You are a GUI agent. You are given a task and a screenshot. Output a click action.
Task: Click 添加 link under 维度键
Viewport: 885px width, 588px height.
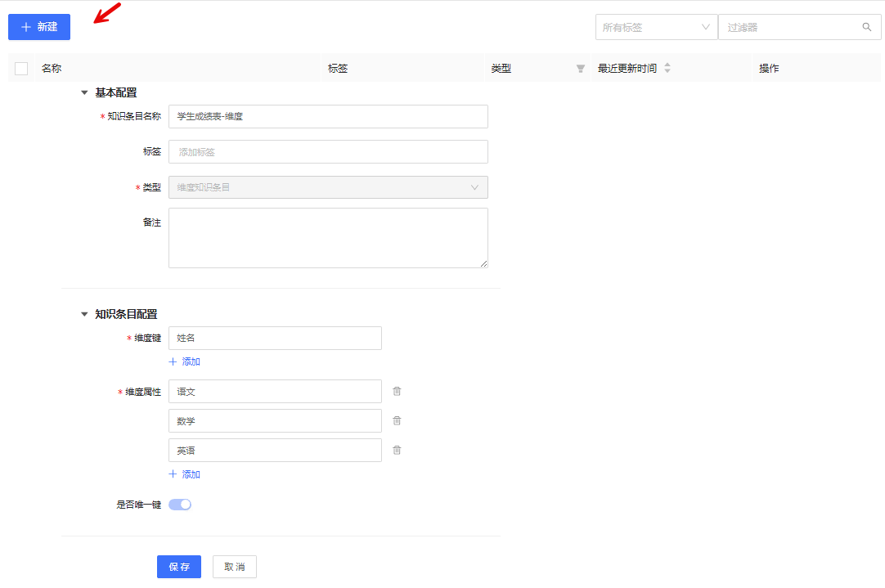(x=185, y=361)
